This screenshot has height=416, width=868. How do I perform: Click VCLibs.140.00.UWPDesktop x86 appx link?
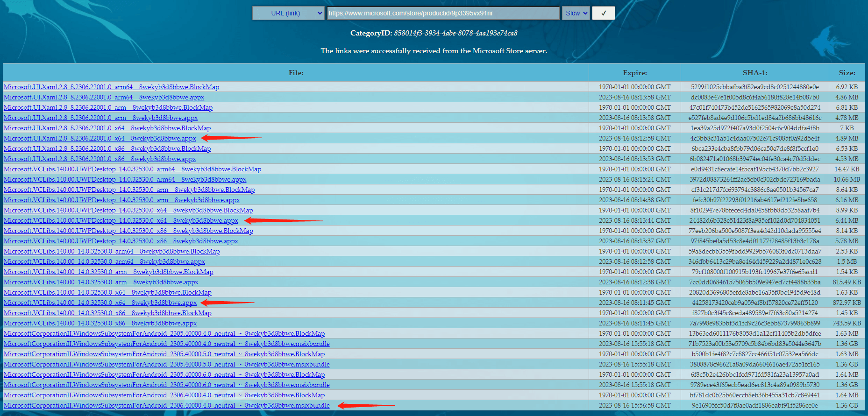[x=121, y=241]
